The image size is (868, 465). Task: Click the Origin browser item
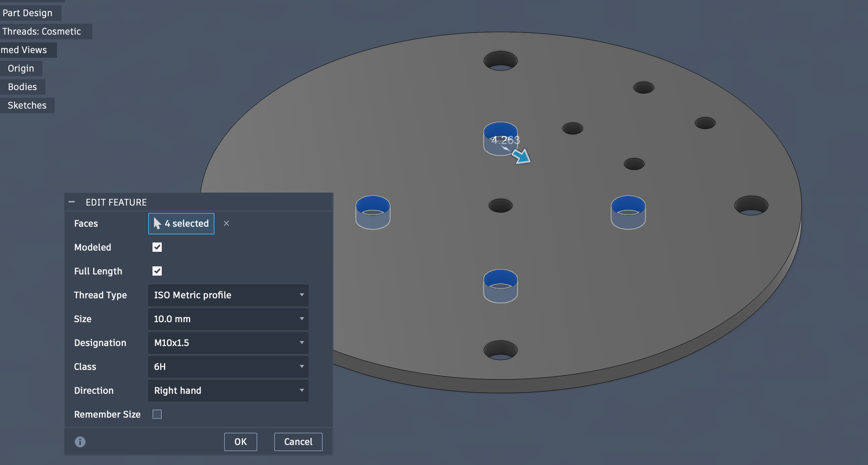tap(21, 69)
